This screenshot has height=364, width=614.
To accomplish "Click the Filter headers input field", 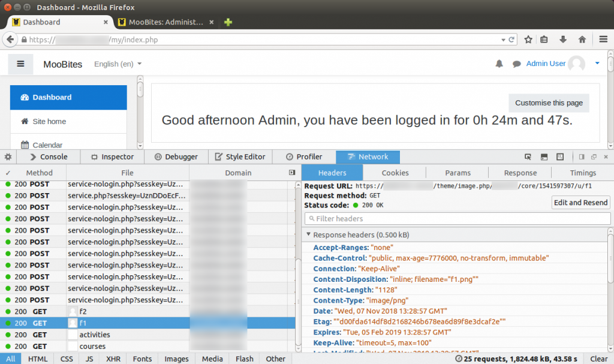I will (x=458, y=219).
